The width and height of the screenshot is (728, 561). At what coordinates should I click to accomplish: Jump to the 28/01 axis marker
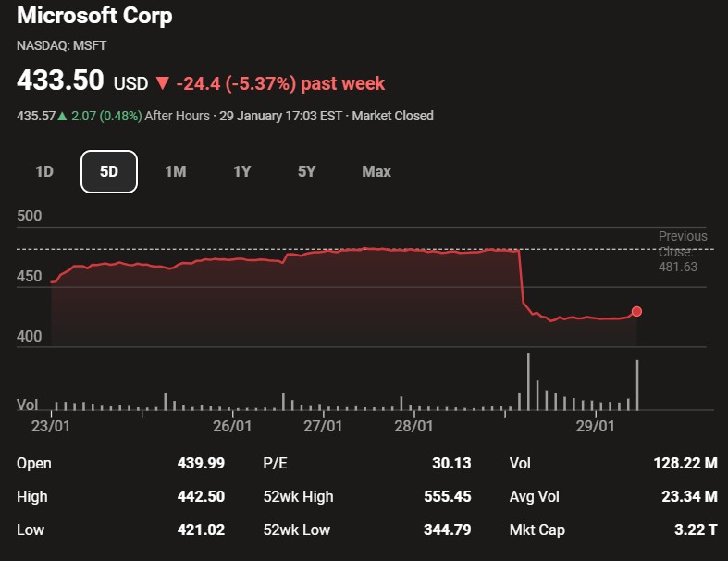(x=413, y=426)
